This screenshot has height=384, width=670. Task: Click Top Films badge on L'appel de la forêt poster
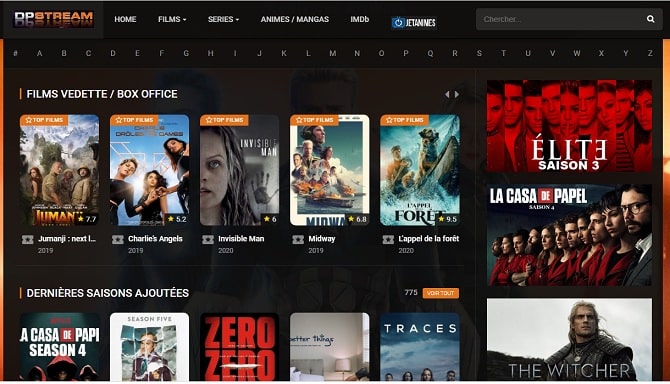click(404, 120)
